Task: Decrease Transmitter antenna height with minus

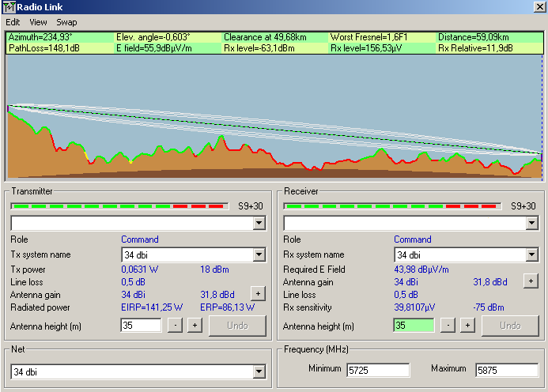Action: pyautogui.click(x=175, y=326)
